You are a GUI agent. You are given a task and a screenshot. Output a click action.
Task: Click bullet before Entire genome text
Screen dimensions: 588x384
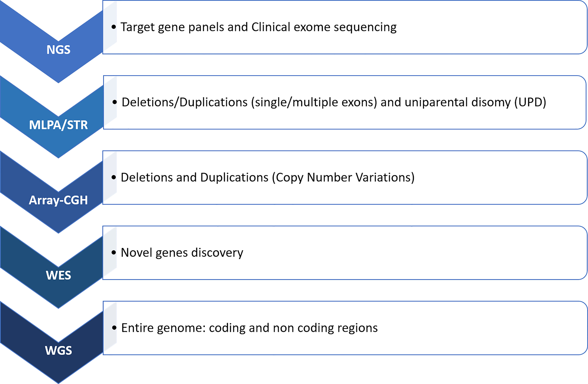[114, 328]
